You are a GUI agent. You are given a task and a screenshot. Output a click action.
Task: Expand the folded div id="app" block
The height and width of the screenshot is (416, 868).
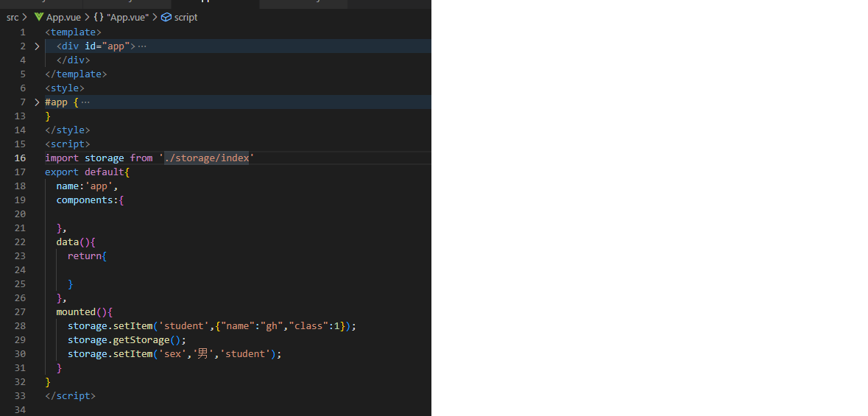[x=37, y=46]
